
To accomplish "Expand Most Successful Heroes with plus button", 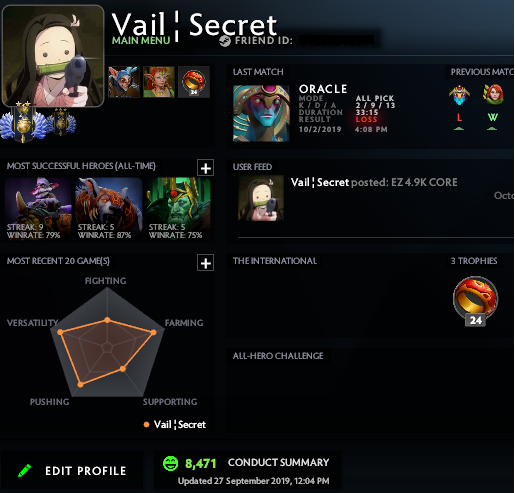I will coord(205,168).
